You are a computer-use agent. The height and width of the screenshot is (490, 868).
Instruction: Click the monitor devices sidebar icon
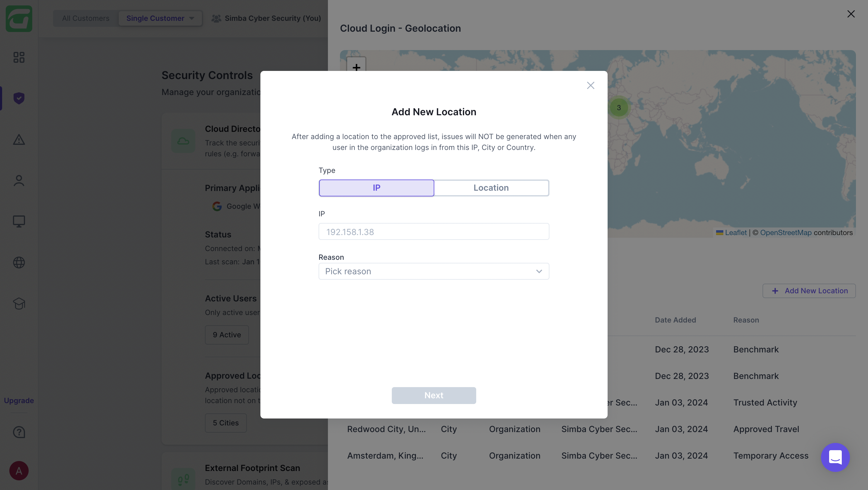(19, 221)
